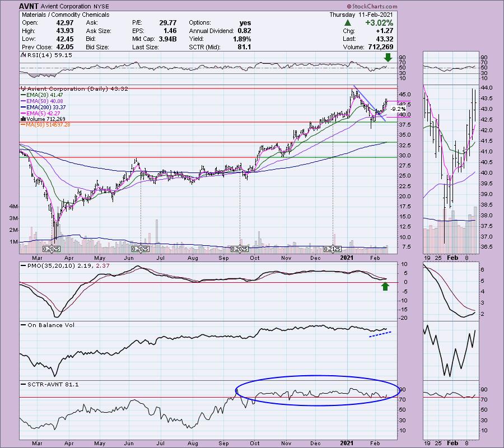
Task: Click the On Balance Vol label
Action: (x=51, y=325)
